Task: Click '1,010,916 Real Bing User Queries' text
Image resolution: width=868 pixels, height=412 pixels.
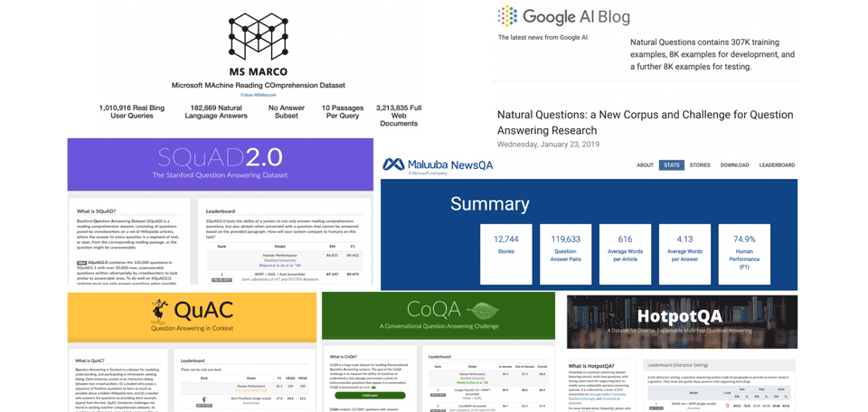Action: (x=132, y=112)
